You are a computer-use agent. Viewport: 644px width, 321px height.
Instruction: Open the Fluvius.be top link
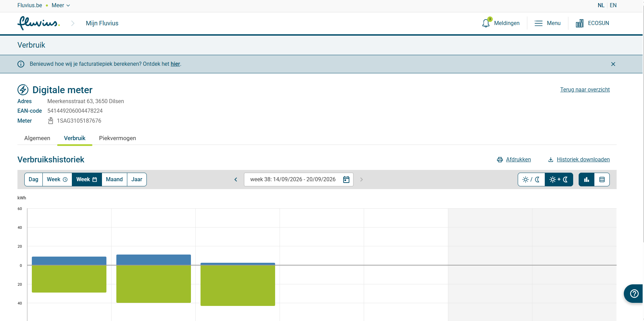(x=30, y=5)
